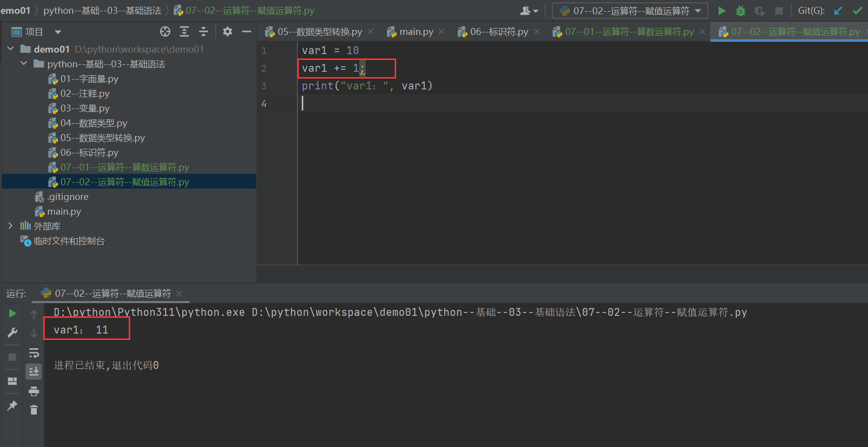Open run configuration wrench icon
Image resolution: width=868 pixels, height=447 pixels.
click(12, 333)
